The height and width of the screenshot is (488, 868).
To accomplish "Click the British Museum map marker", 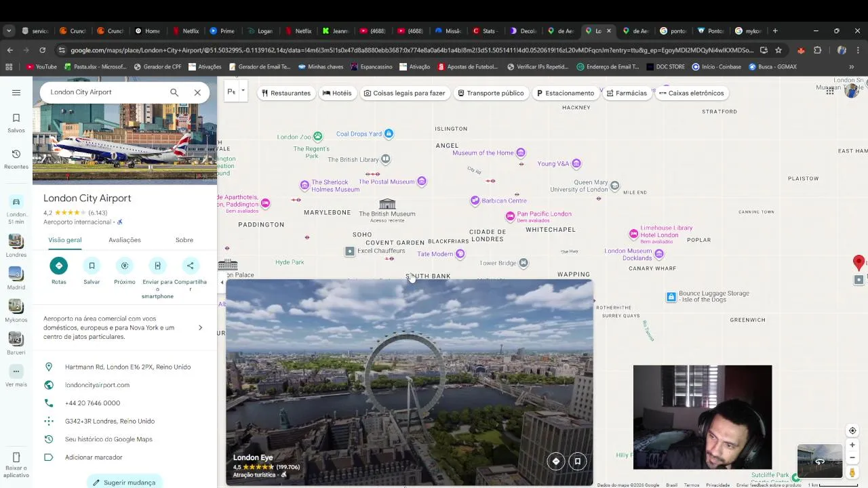I will tap(387, 203).
